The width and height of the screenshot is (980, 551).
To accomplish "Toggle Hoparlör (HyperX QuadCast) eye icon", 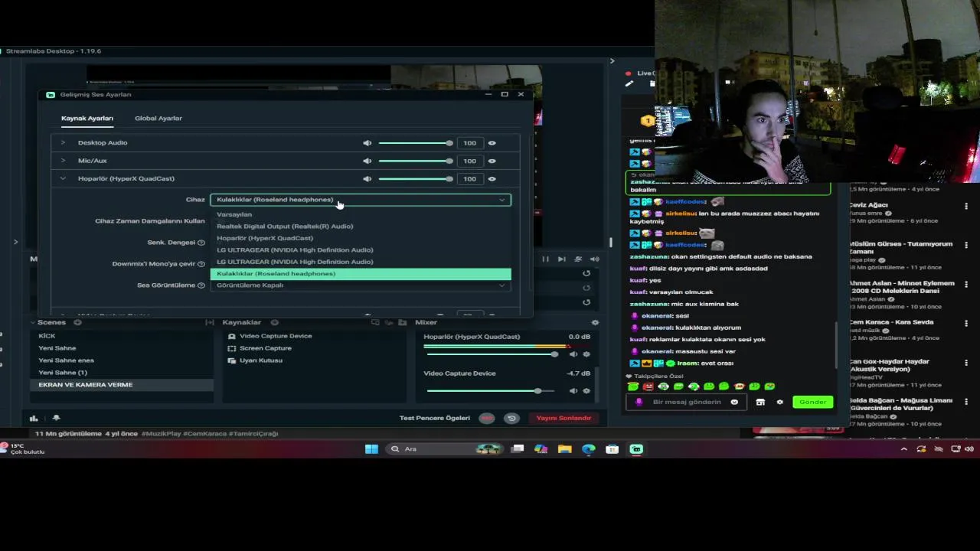I will [492, 179].
